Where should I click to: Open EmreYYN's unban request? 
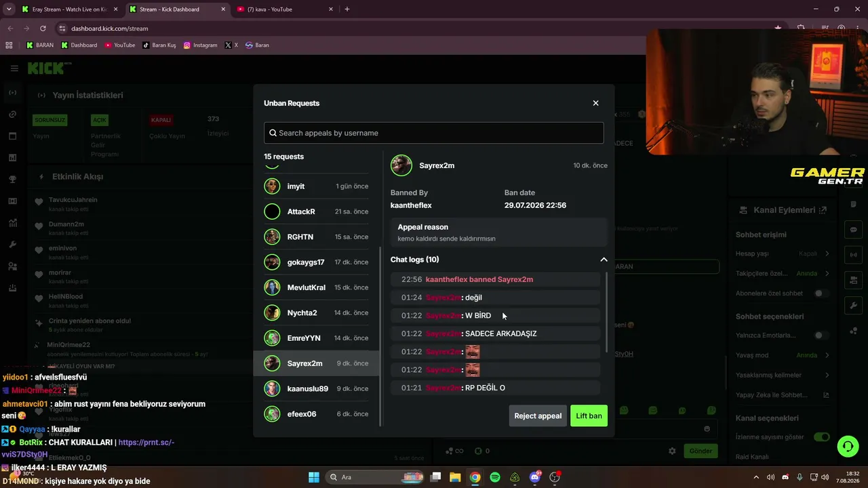point(317,338)
